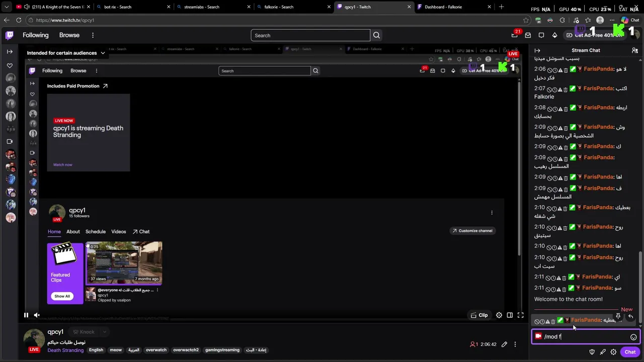This screenshot has width=644, height=362.
Task: Click the meow tag
Action: pyautogui.click(x=116, y=350)
